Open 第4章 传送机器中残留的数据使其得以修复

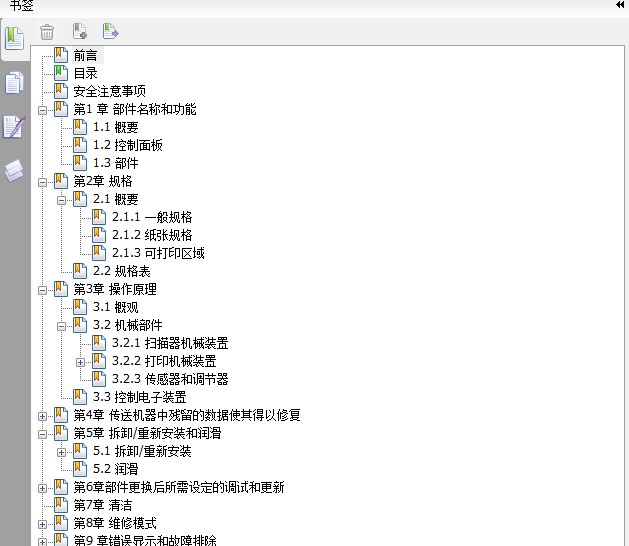click(187, 415)
